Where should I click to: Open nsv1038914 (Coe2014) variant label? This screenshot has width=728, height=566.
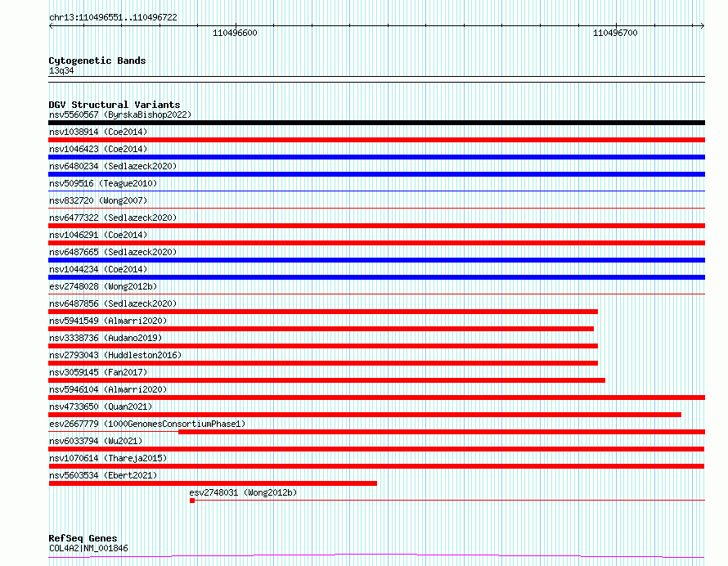(98, 132)
